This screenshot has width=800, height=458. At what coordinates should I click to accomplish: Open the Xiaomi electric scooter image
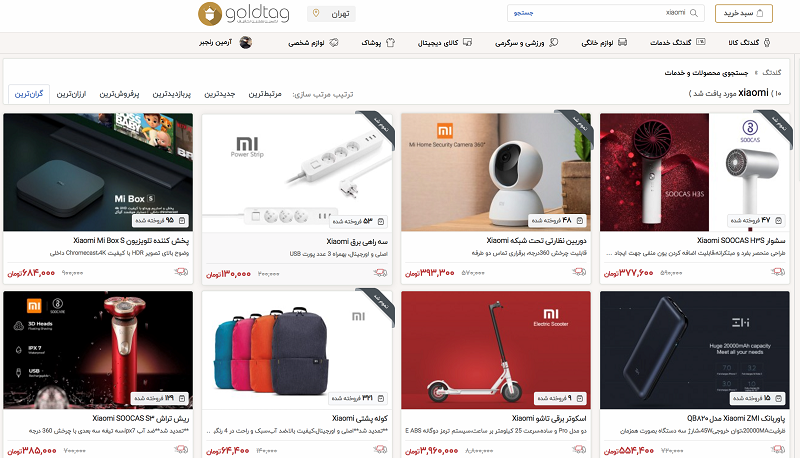pyautogui.click(x=496, y=350)
